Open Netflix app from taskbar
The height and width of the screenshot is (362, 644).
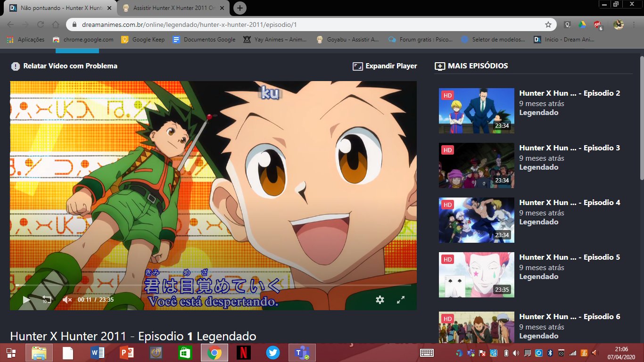(243, 353)
